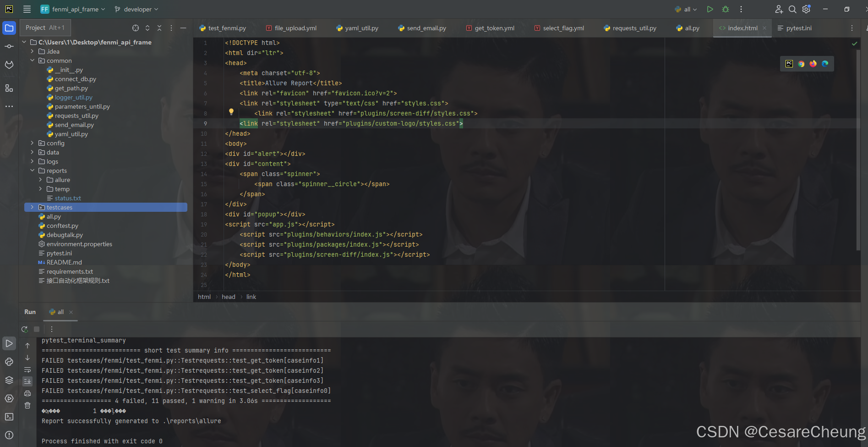Image resolution: width=868 pixels, height=447 pixels.
Task: Rerun the 'all' run configuration
Action: [25, 329]
